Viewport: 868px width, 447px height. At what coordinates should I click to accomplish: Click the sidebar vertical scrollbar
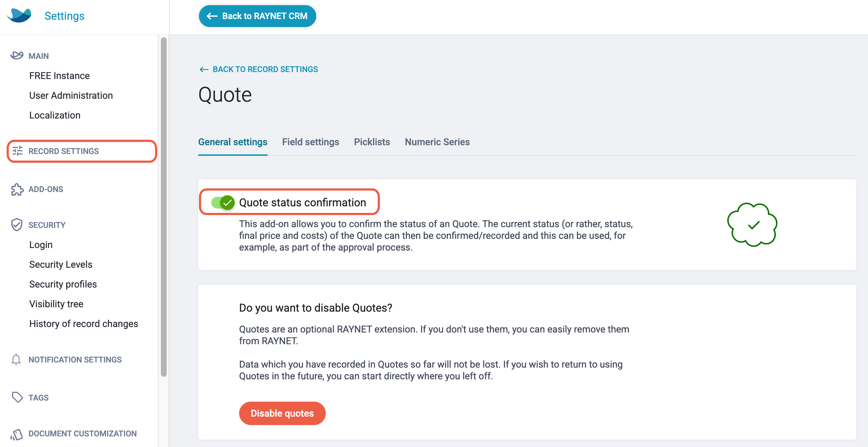164,207
